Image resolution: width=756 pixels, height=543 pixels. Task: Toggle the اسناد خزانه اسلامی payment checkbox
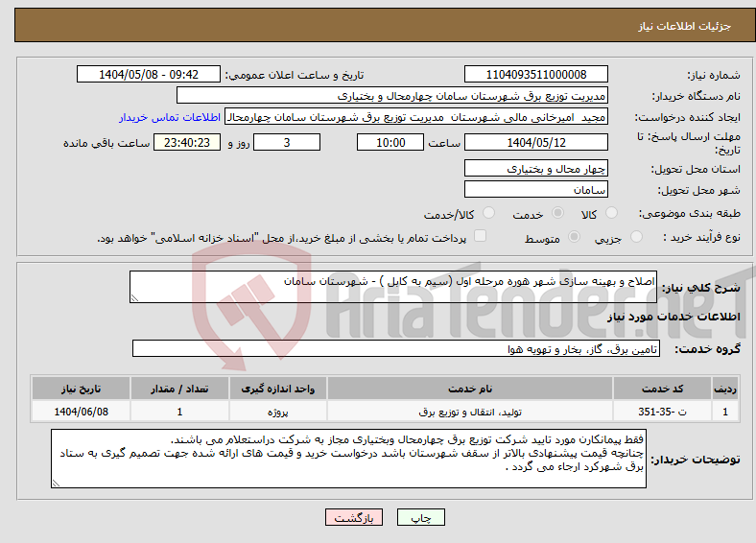coord(481,236)
